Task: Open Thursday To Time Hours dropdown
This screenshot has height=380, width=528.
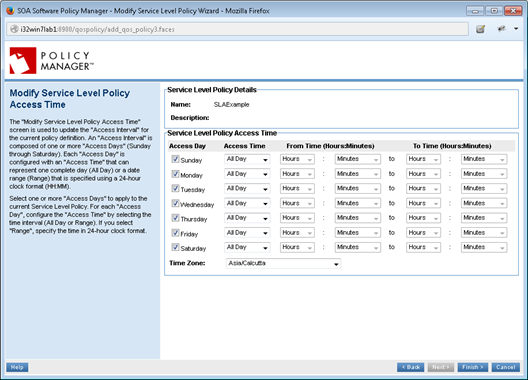Action: 423,218
